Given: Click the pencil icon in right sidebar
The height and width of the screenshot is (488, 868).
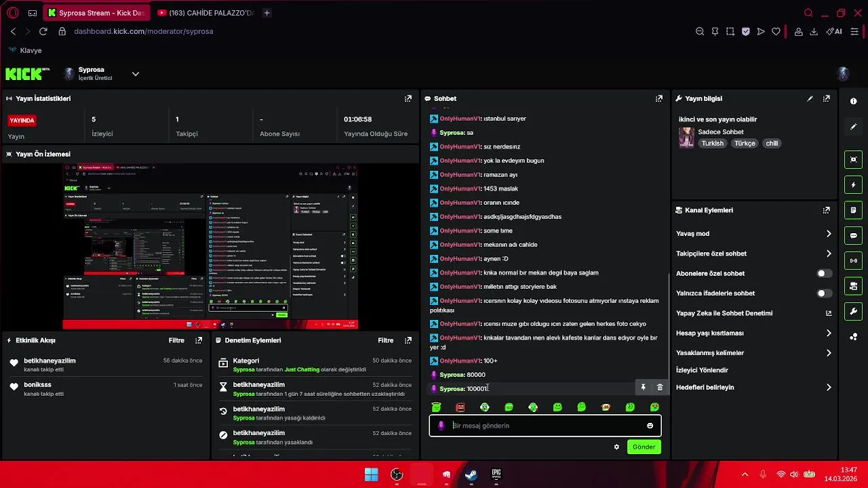Looking at the screenshot, I should [853, 127].
